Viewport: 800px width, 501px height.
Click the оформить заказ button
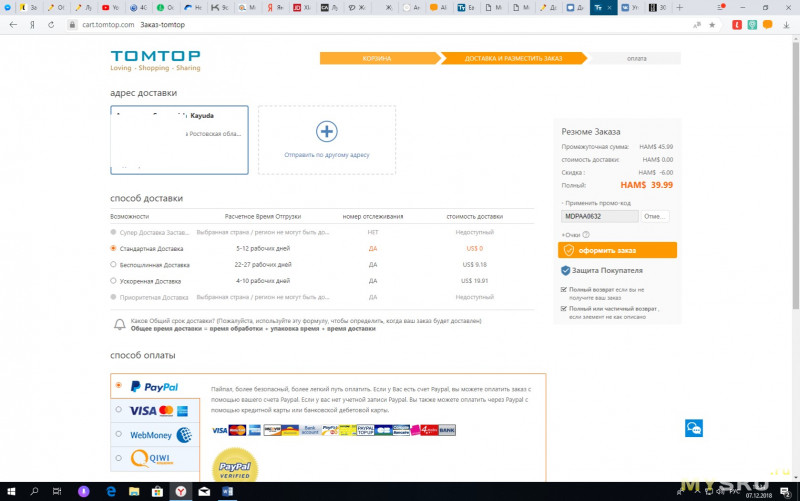tap(617, 250)
